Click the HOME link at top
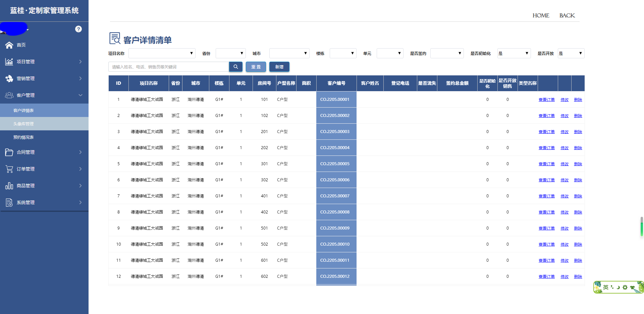The width and height of the screenshot is (644, 314). 541,15
